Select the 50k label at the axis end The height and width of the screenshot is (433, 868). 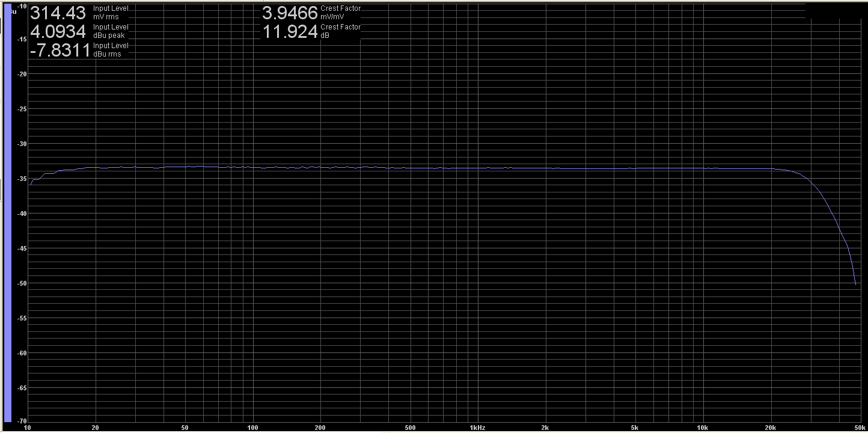858,428
